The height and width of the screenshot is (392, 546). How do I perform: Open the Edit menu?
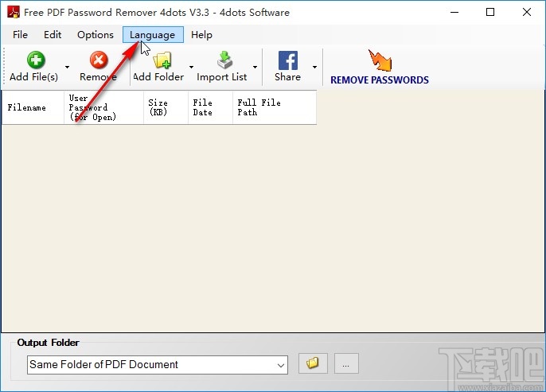point(53,35)
